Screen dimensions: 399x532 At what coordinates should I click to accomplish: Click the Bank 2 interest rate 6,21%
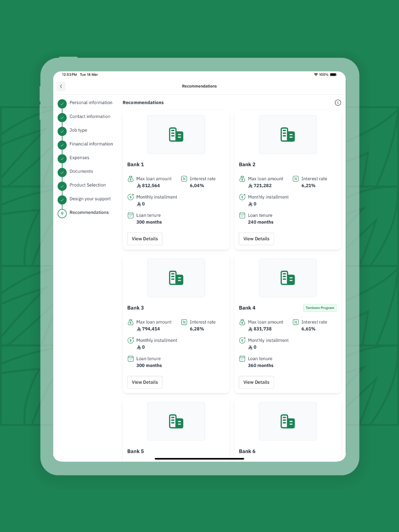click(308, 186)
